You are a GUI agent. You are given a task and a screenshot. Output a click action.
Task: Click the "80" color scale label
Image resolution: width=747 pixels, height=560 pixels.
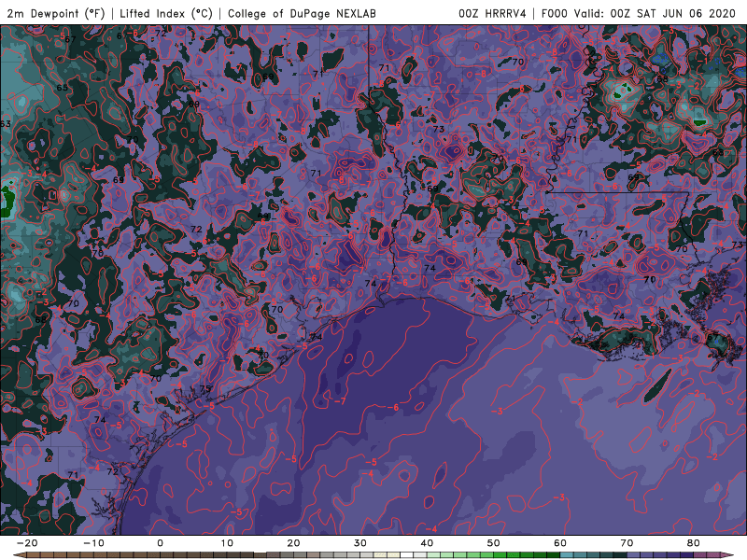(x=694, y=543)
